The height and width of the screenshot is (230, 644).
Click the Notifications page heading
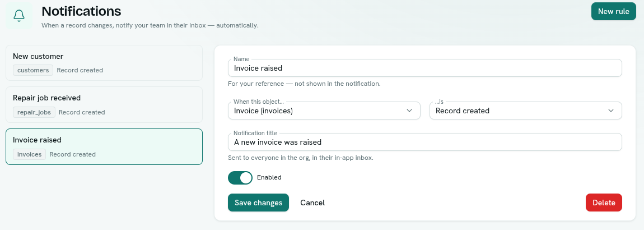coord(81,11)
